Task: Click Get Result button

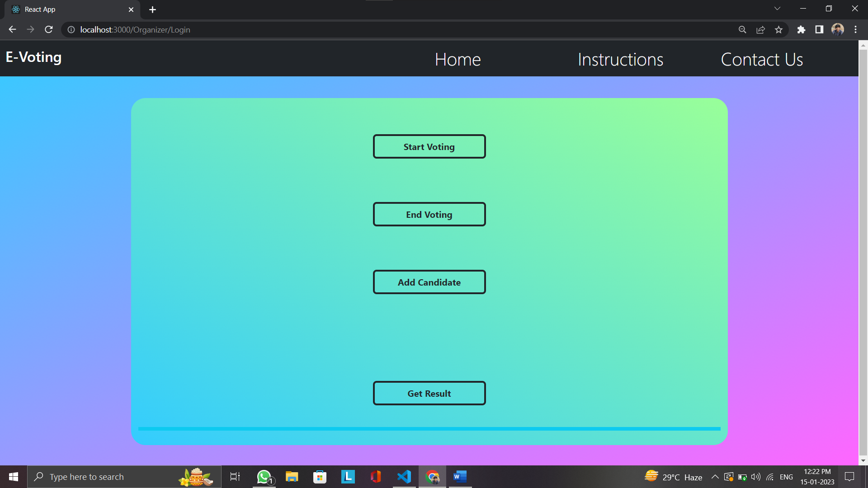Action: point(429,393)
